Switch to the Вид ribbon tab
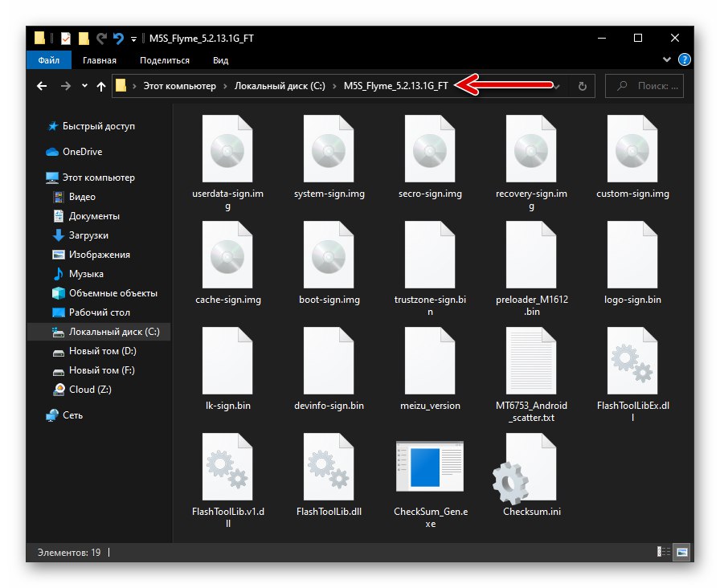720x588 pixels. (219, 59)
